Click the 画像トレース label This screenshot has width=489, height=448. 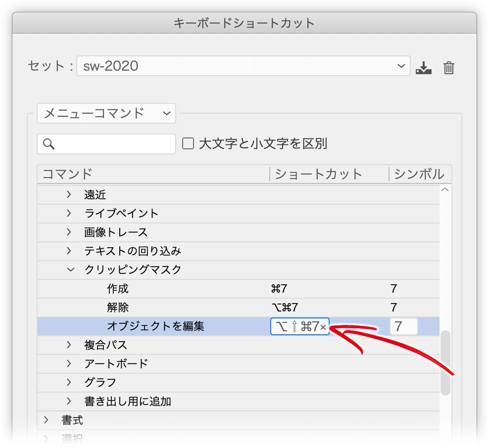pyautogui.click(x=116, y=232)
